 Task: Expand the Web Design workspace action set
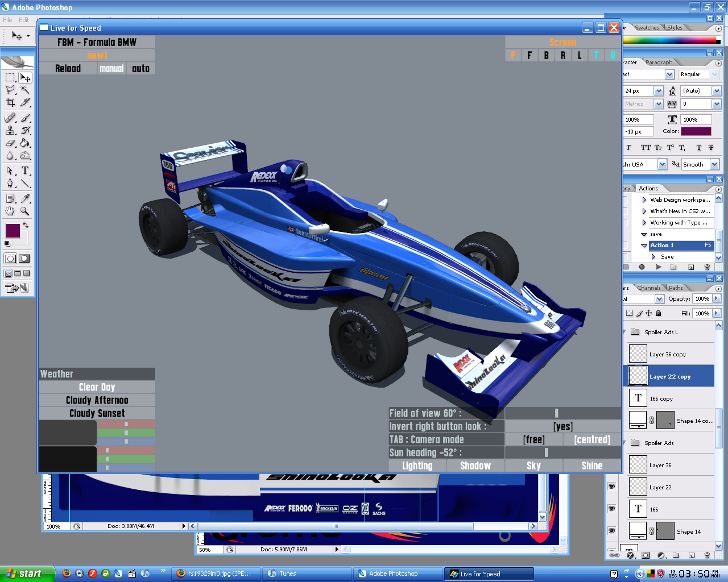(644, 199)
